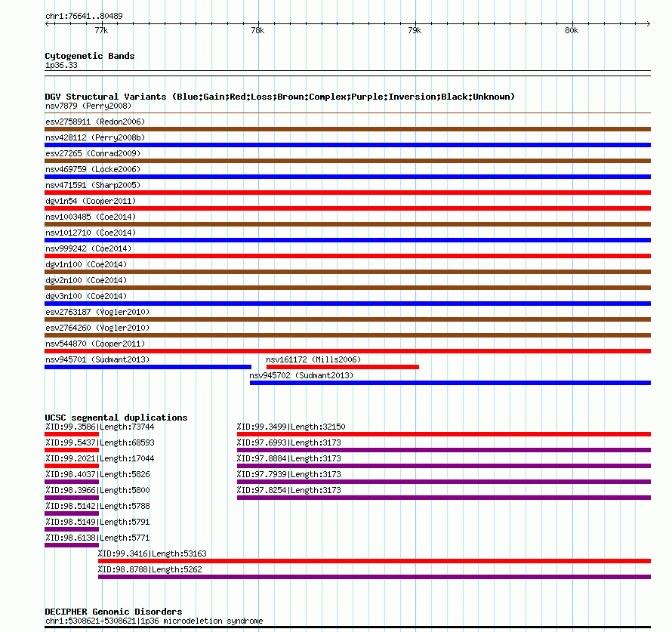Click the 1p36.33 band label

tap(61, 65)
